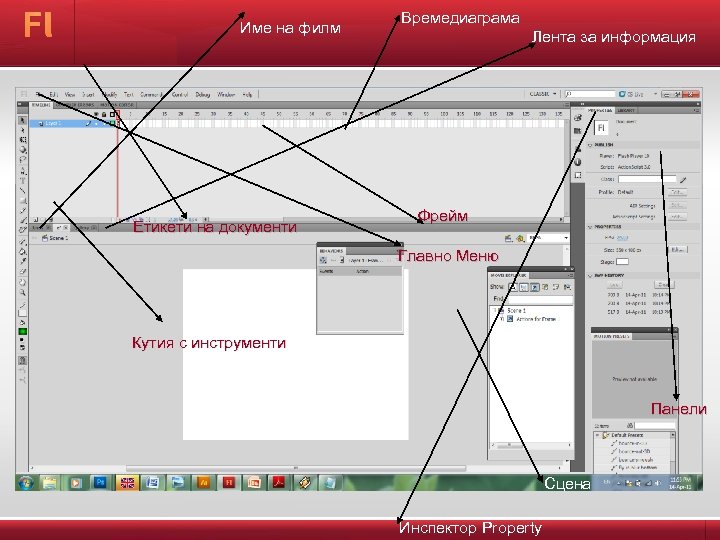Select the 3D Rotation tool
Screen dimensions: 720x540
point(22,150)
